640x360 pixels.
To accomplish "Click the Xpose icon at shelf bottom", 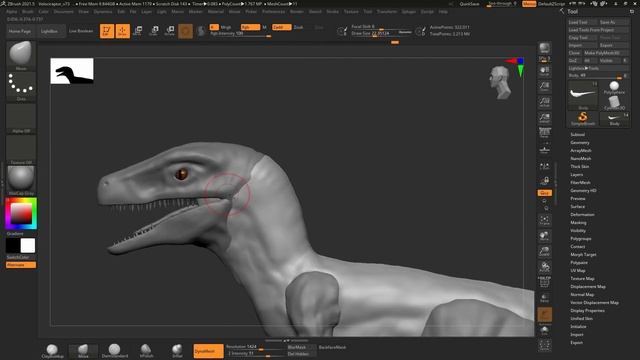I will [x=544, y=346].
